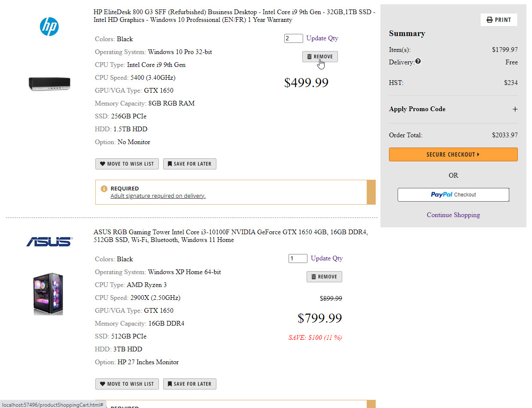
Task: Click the ASUS tower quantity field
Action: tap(298, 258)
